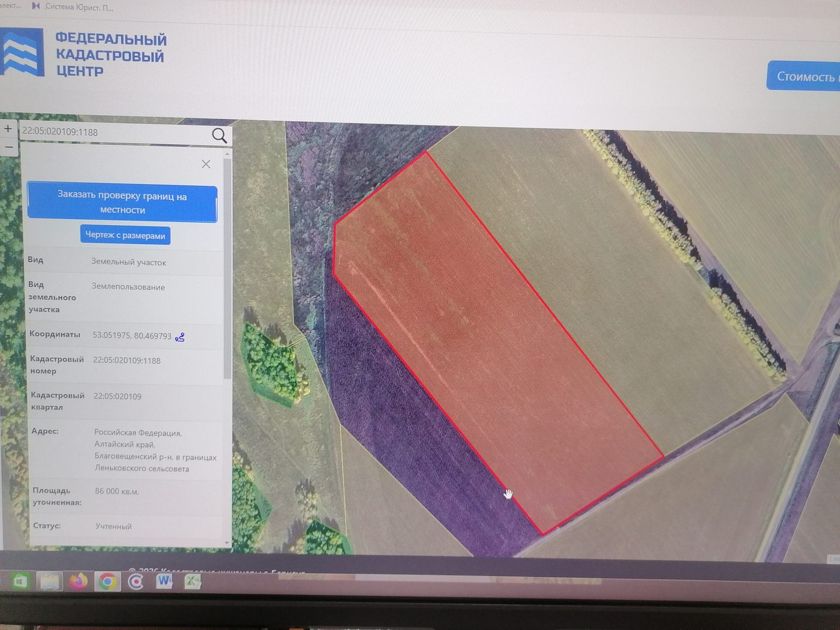The image size is (840, 630).
Task: Close the parcel info panel
Action: [x=206, y=164]
